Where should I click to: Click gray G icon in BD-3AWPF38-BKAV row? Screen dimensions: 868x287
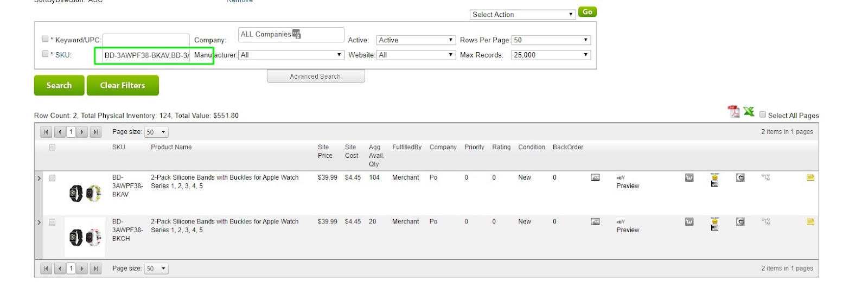740,177
